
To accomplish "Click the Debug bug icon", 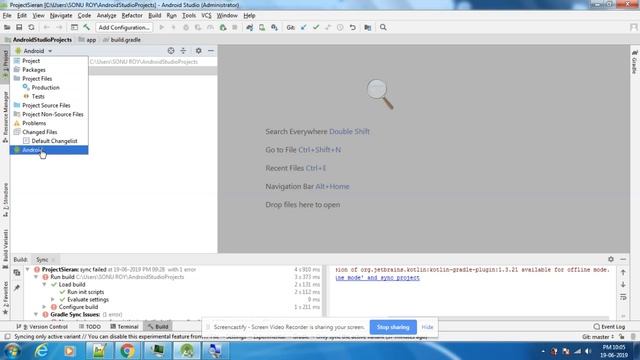I will [186, 27].
